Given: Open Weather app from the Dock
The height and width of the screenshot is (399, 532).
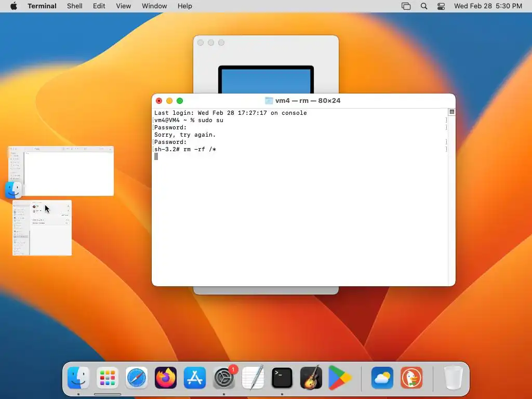Looking at the screenshot, I should [x=382, y=378].
